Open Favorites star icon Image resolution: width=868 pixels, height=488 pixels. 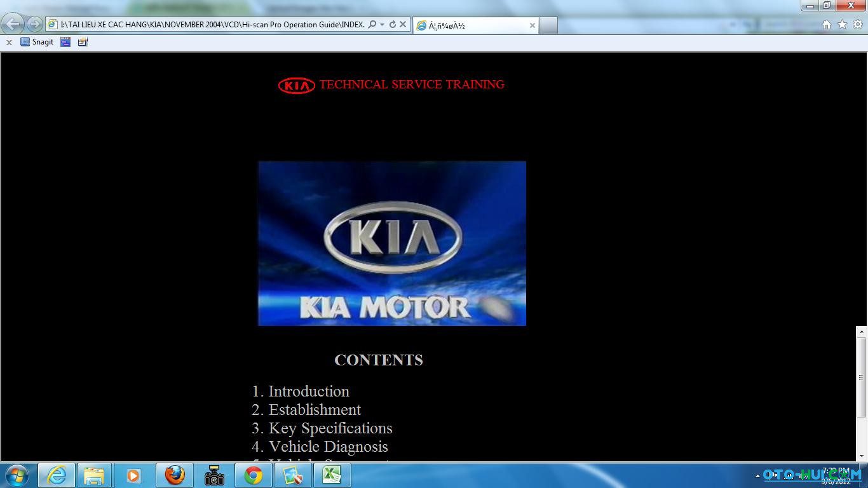tap(842, 25)
